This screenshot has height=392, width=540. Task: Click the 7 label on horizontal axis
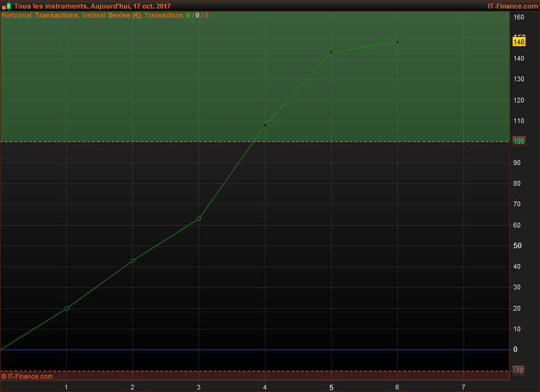pos(463,387)
